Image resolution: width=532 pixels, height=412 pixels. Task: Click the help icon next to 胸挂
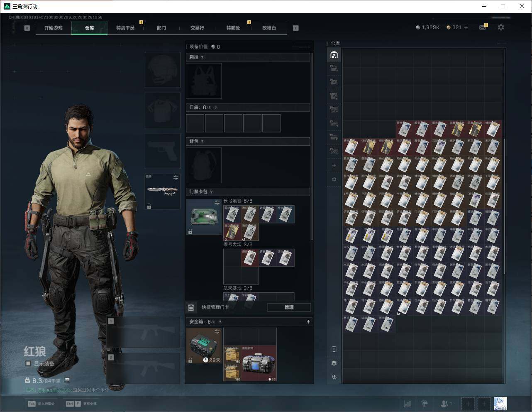[x=203, y=57]
